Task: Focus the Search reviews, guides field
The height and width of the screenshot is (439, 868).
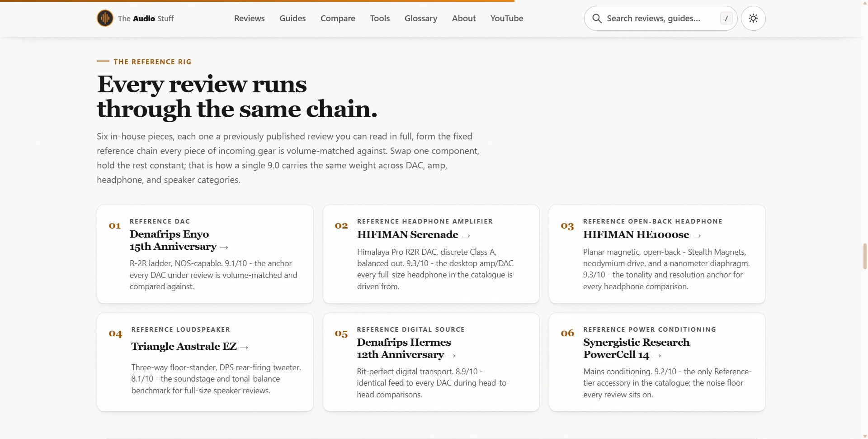Action: click(660, 19)
